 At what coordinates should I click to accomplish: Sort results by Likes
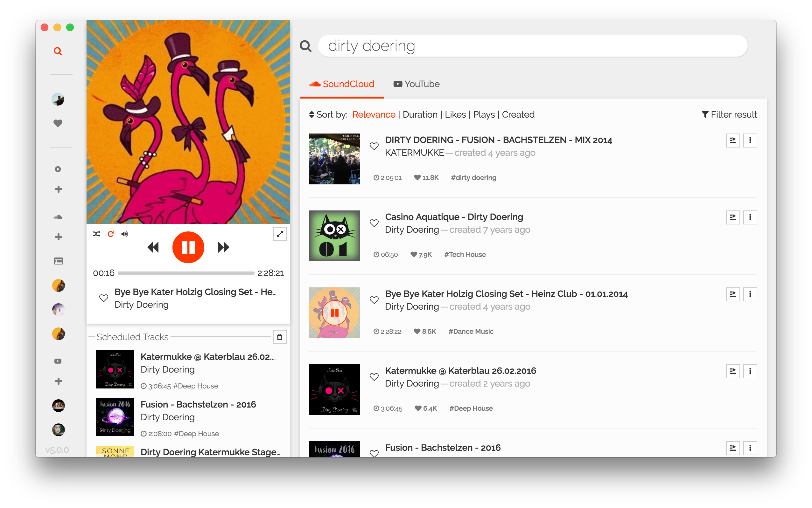point(455,114)
